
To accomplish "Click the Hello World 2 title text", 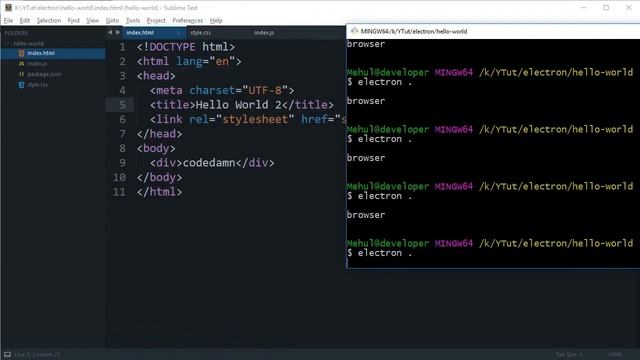I will pyautogui.click(x=239, y=105).
